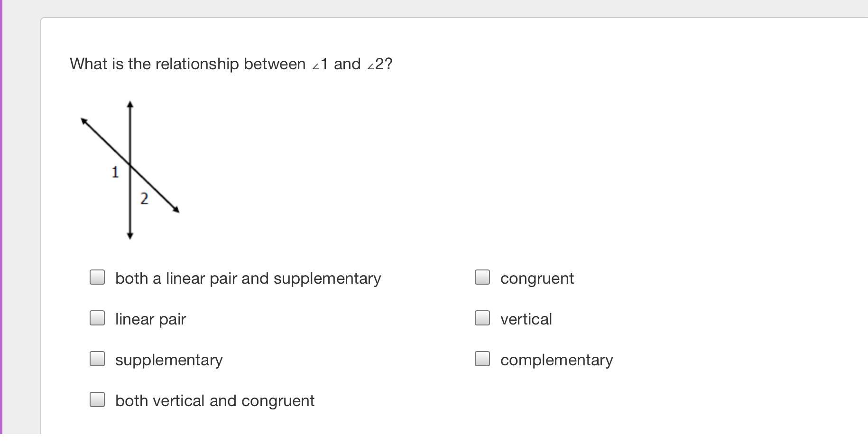Click the 'complementary' answer label
Viewport: 868px width, 445px height.
click(556, 360)
